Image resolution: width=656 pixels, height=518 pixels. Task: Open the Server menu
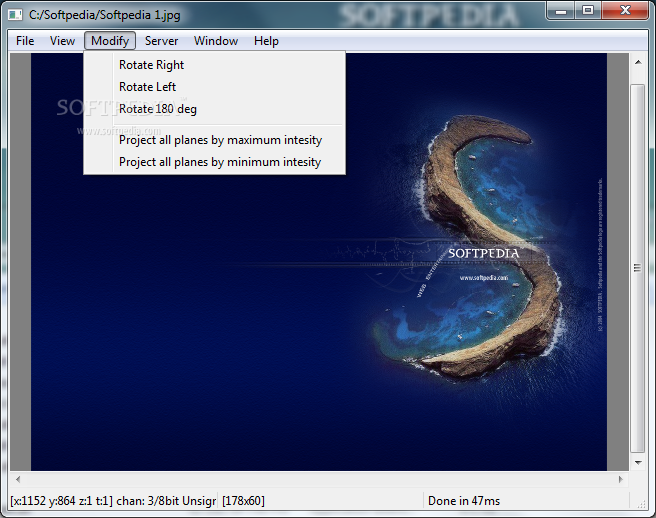pyautogui.click(x=161, y=41)
